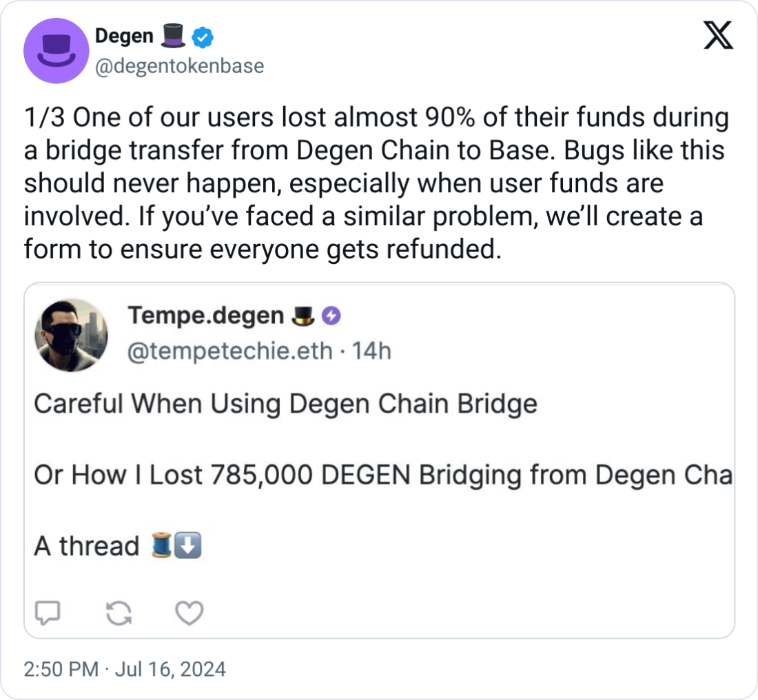The image size is (758, 700).
Task: Click the main tweet text about bridge transfer
Action: (376, 183)
